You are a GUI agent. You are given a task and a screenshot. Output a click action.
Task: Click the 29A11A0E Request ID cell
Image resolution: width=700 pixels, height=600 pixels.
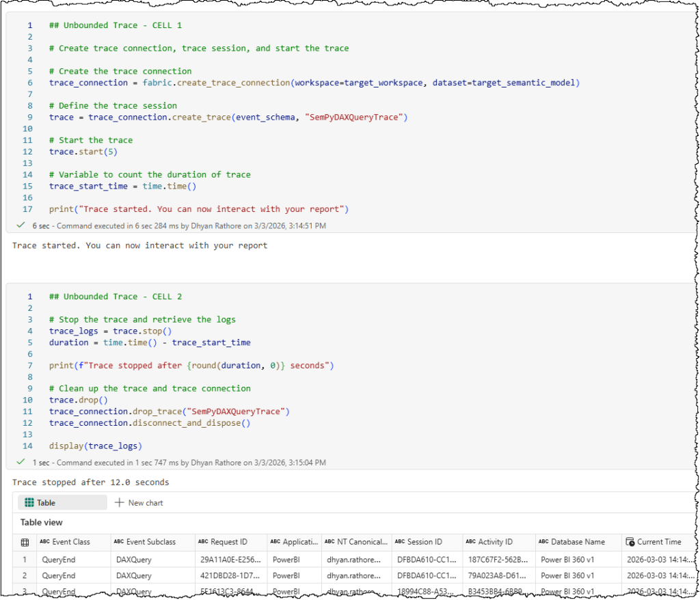(228, 560)
